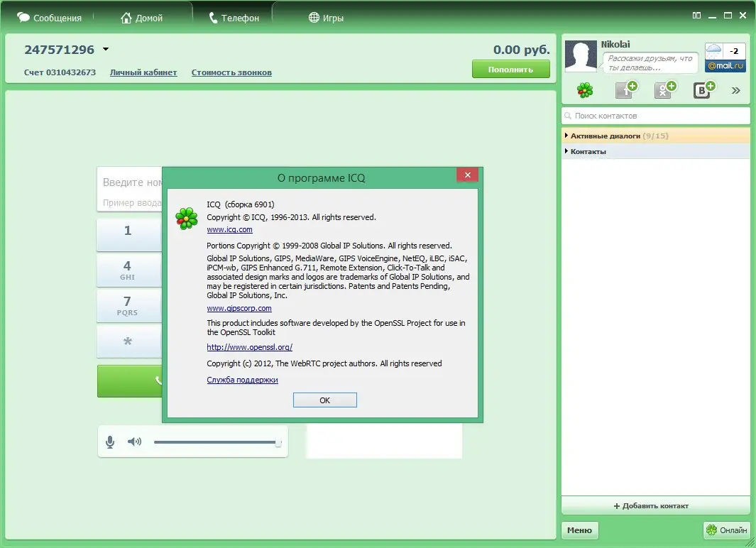Show more networks with the double chevron
Viewport: 756px width, 548px height.
735,90
